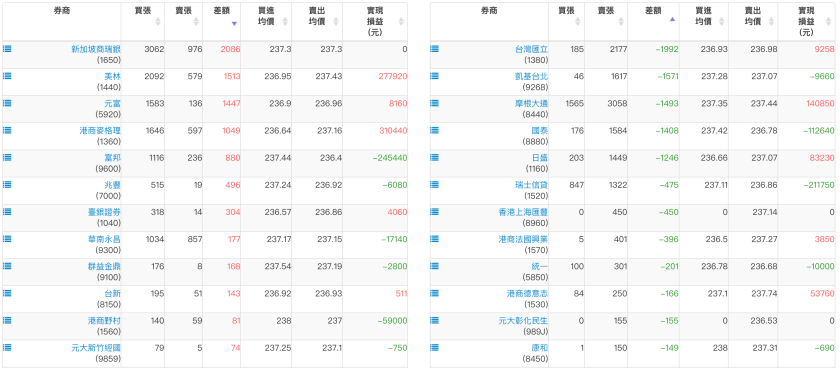Open the list icon beside 凱基台北
840x368 pixels.
(x=434, y=76)
